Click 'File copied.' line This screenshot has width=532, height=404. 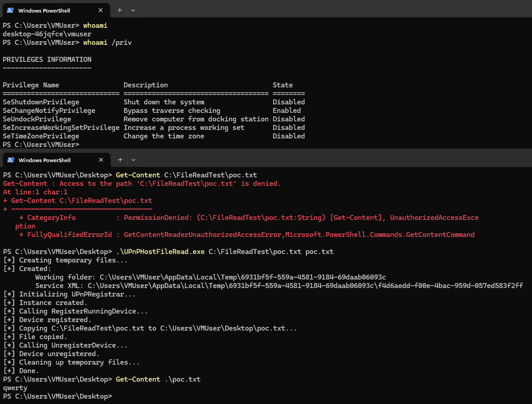coord(35,336)
